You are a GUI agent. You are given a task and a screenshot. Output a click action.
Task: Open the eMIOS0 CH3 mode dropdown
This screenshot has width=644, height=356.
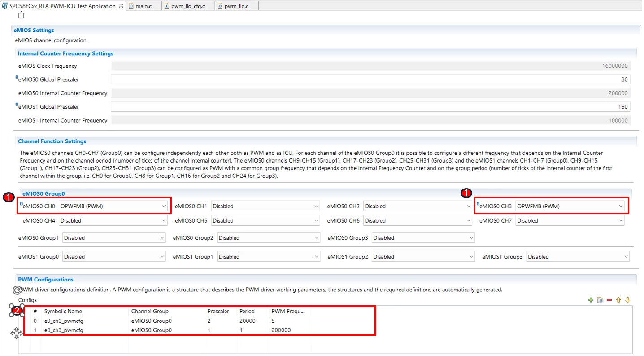570,206
